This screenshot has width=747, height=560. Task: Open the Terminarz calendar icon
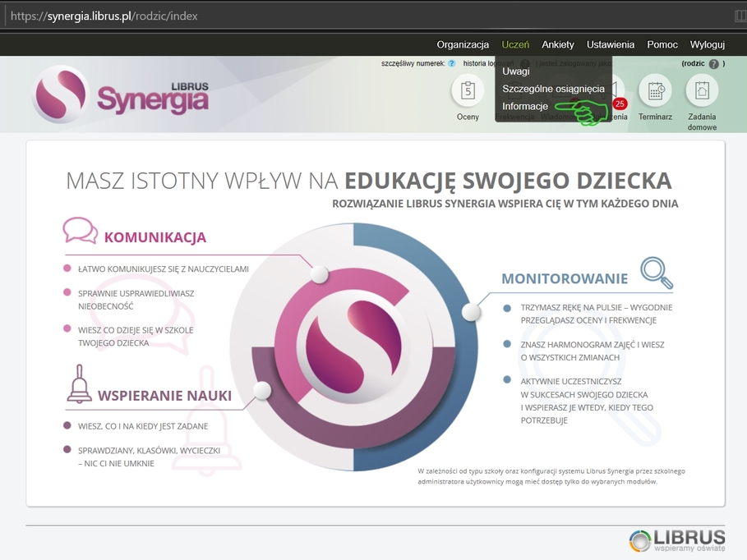655,91
